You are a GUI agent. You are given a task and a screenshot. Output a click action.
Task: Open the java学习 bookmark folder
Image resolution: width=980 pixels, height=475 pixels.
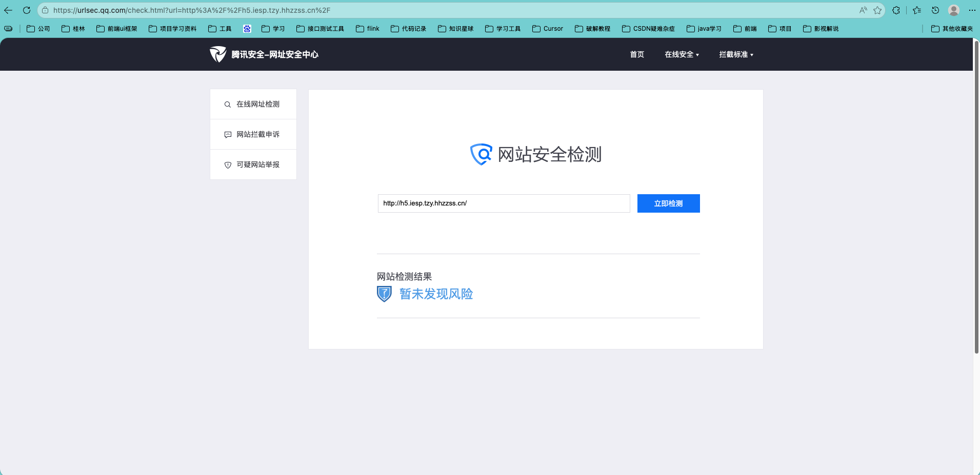coord(704,29)
